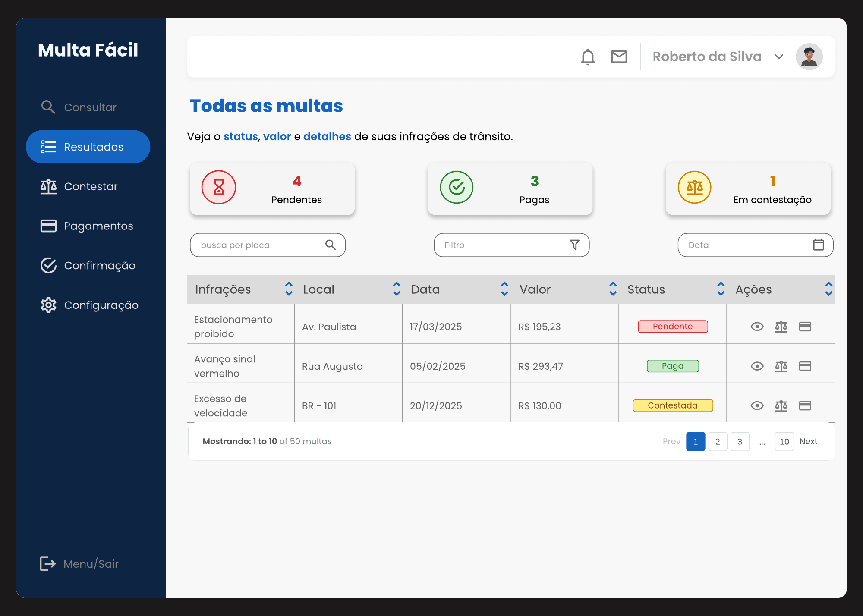This screenshot has height=616, width=863.
Task: Sort by Status column arrows
Action: 721,289
